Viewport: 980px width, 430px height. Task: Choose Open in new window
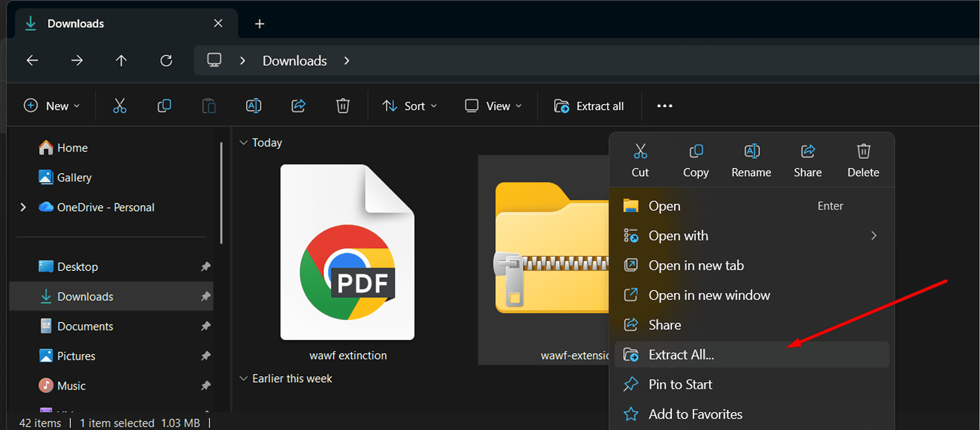coord(751,295)
